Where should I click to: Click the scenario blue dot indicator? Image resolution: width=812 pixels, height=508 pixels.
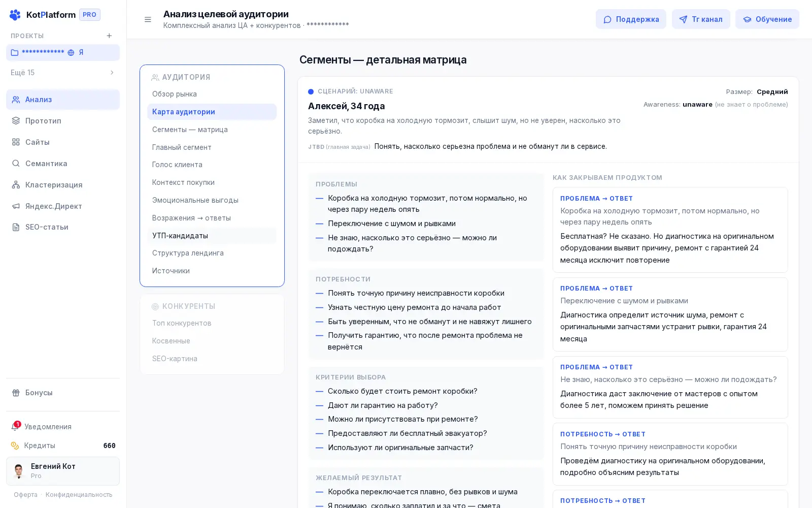pyautogui.click(x=311, y=91)
